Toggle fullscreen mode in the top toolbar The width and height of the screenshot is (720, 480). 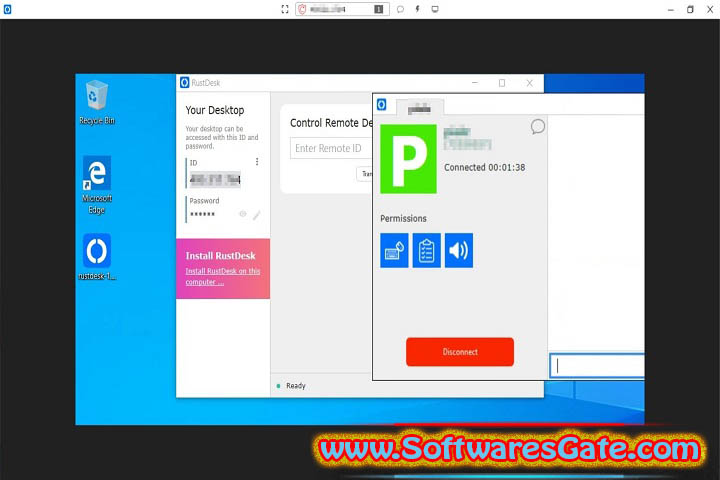coord(285,9)
